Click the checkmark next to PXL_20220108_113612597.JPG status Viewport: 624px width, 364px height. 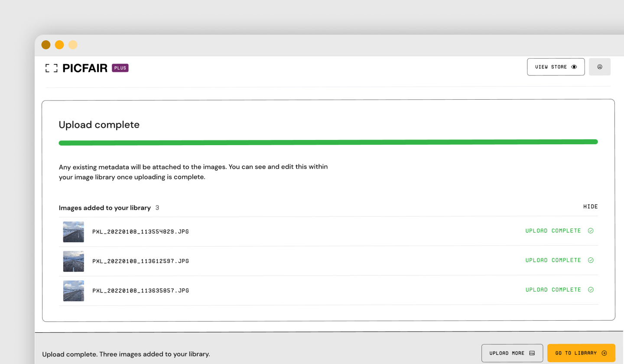coord(590,260)
